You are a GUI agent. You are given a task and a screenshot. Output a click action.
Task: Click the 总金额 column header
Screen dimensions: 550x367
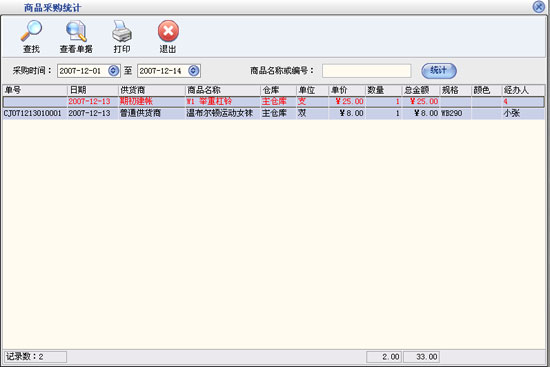(421, 90)
